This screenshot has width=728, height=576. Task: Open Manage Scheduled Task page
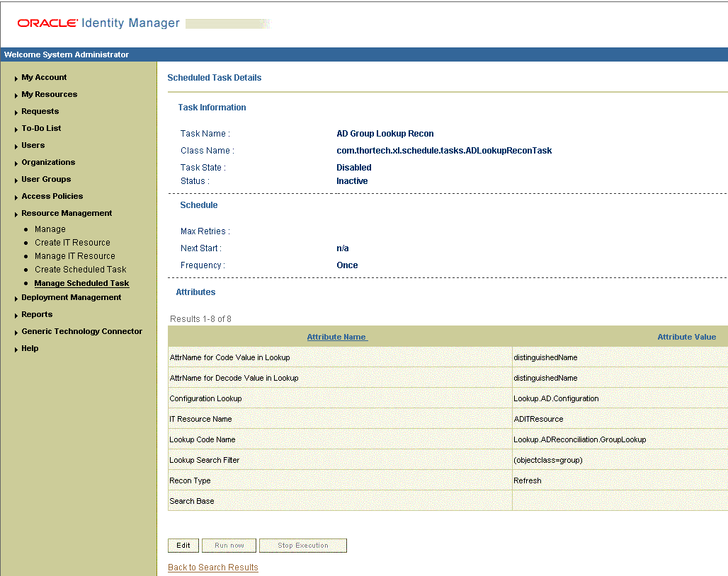point(81,283)
